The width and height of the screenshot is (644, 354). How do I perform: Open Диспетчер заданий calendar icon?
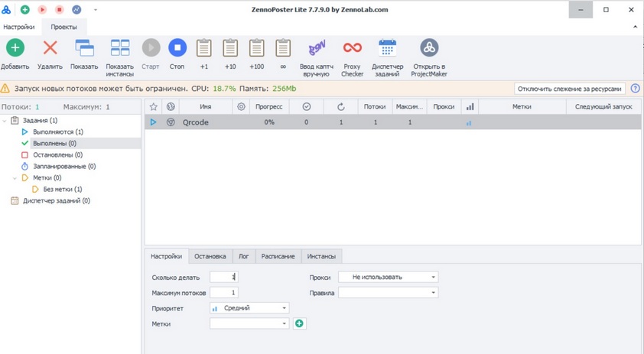point(387,47)
